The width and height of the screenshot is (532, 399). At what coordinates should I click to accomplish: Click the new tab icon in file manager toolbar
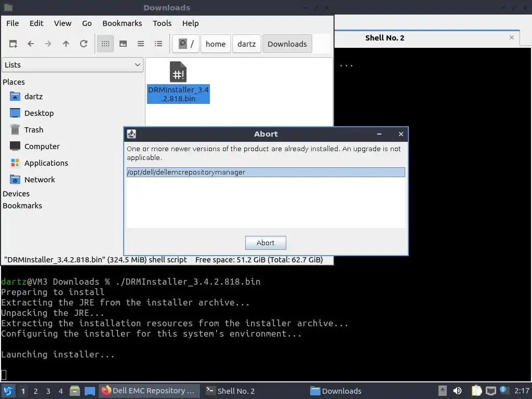13,44
